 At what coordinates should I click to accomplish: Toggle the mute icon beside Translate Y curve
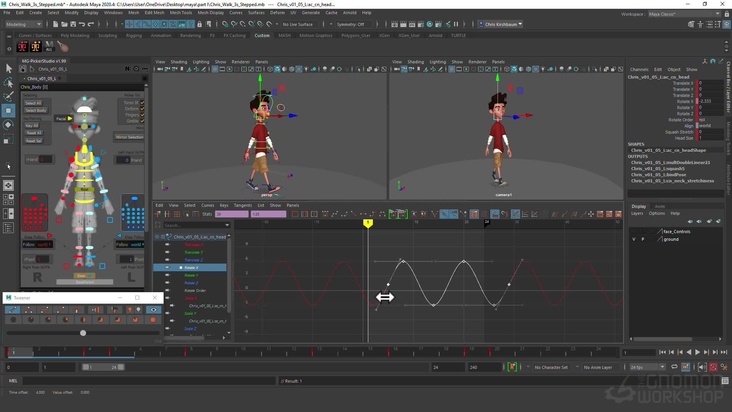tap(167, 252)
